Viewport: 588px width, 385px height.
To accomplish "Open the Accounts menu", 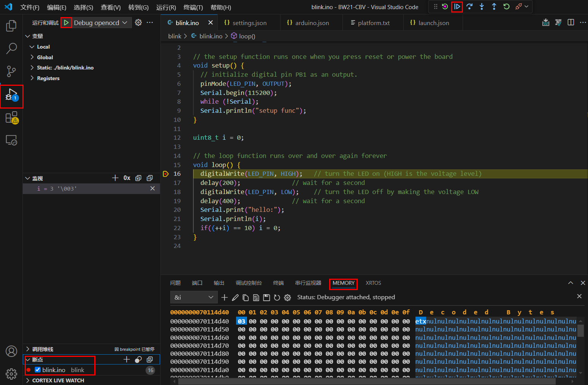I will point(11,351).
